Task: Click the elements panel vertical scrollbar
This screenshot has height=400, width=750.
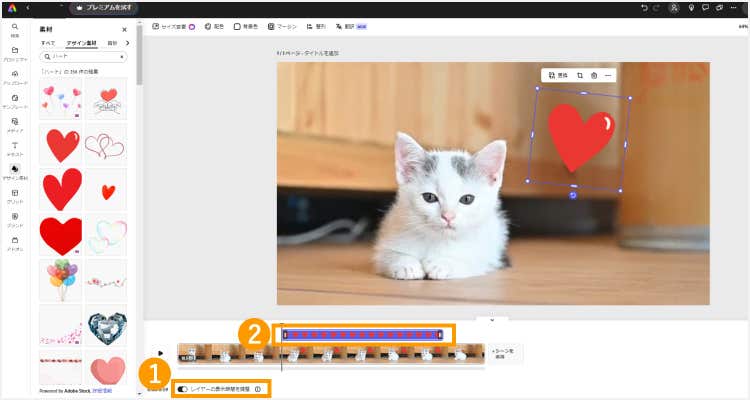Action: coord(139,55)
